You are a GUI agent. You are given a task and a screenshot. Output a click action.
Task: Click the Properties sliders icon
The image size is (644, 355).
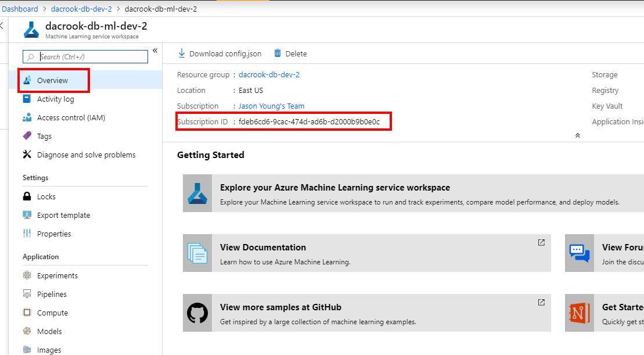coord(27,234)
